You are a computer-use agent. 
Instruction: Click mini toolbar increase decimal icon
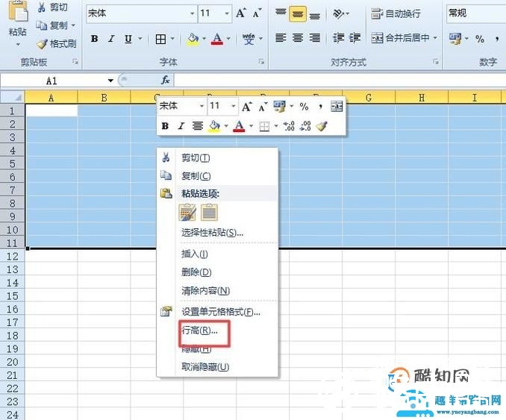tap(289, 126)
